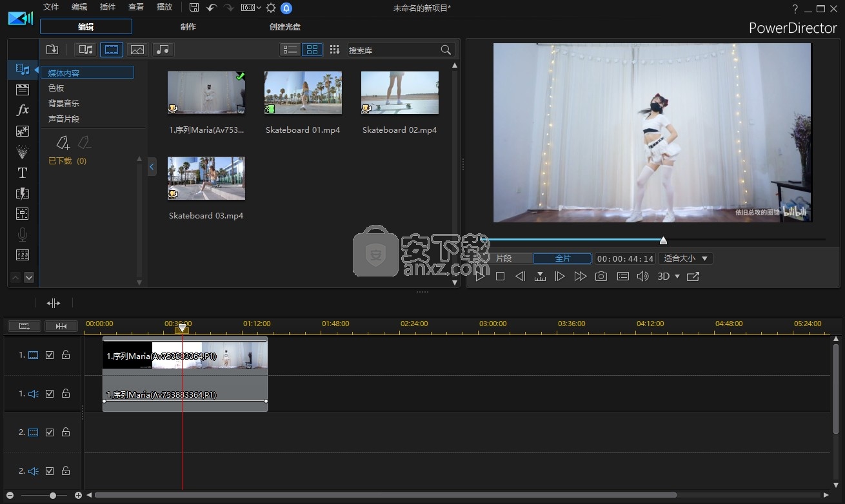Image resolution: width=845 pixels, height=504 pixels.
Task: Filter library to show only images
Action: point(137,50)
